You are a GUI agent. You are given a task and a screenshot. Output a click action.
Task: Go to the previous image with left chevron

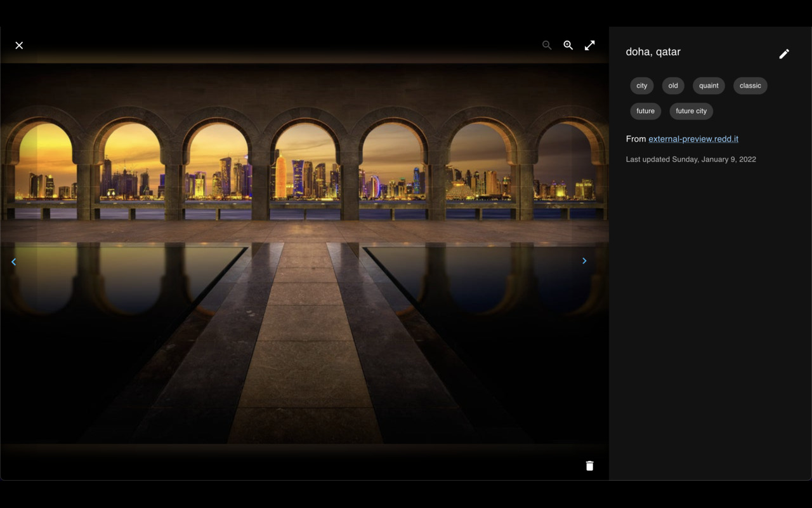[x=13, y=261]
